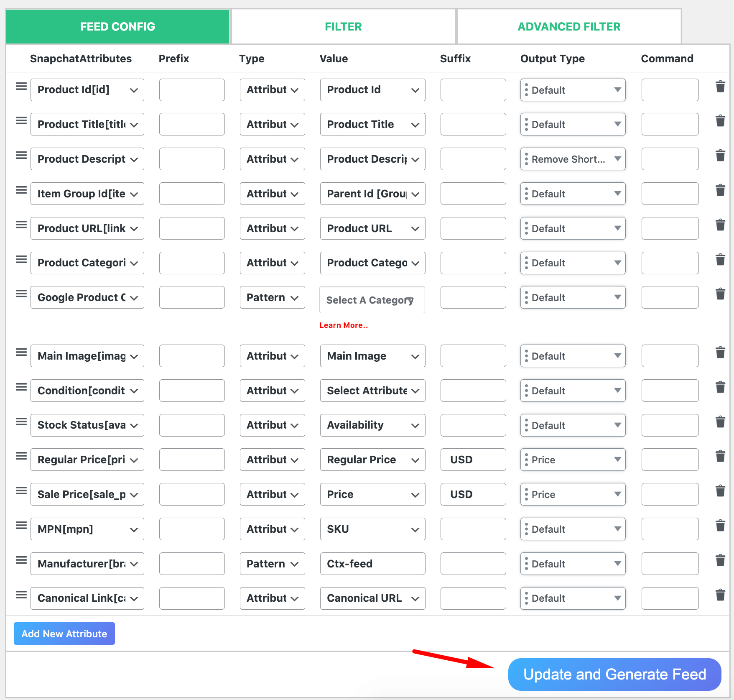This screenshot has width=734, height=700.
Task: Open the ADVANCED FILTER tab
Action: [569, 26]
